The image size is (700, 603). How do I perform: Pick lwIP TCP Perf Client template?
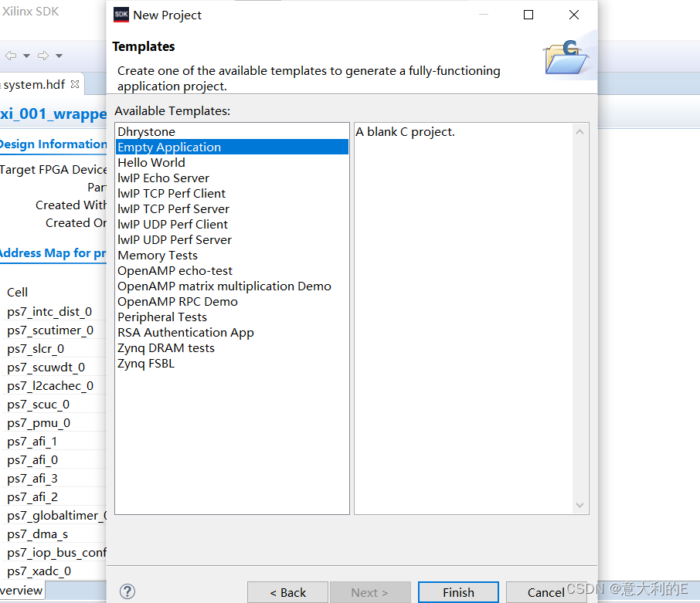point(232,194)
